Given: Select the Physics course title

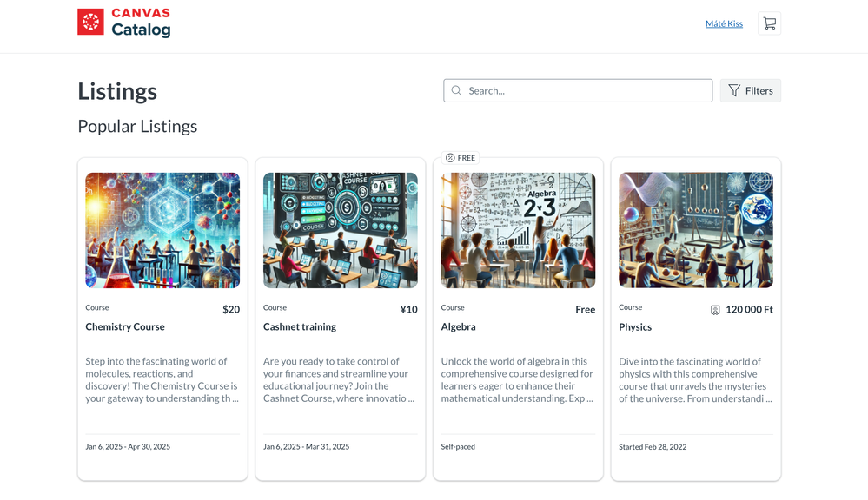Looking at the screenshot, I should (635, 327).
